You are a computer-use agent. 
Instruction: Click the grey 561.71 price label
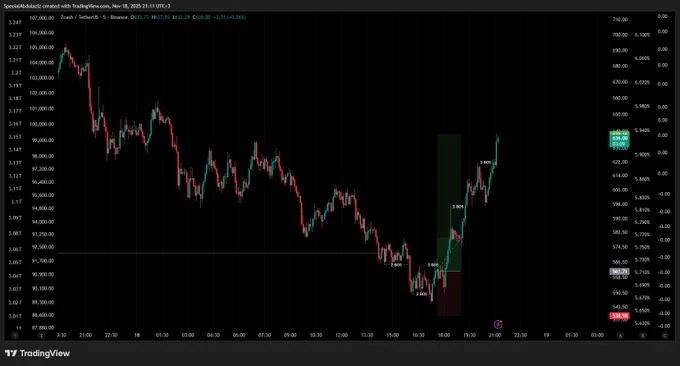619,271
